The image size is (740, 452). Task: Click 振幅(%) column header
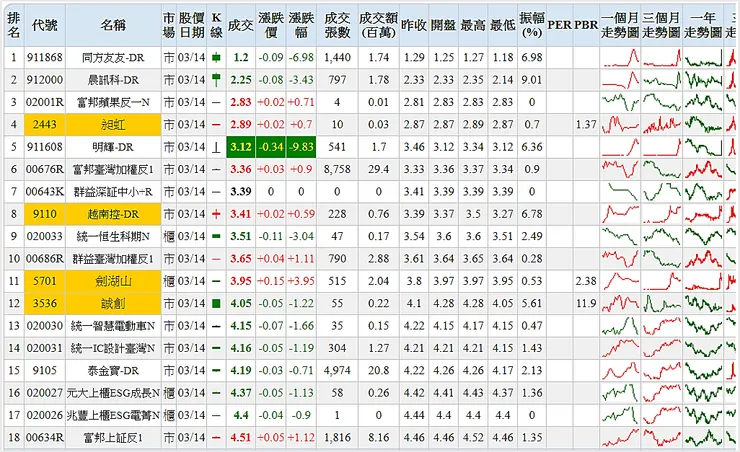(x=532, y=25)
